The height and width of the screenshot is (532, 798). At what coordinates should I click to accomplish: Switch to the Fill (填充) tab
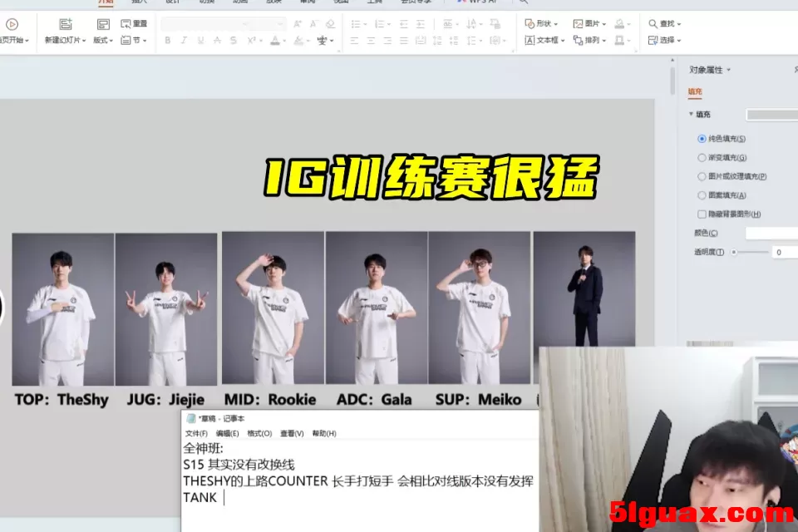pos(695,91)
